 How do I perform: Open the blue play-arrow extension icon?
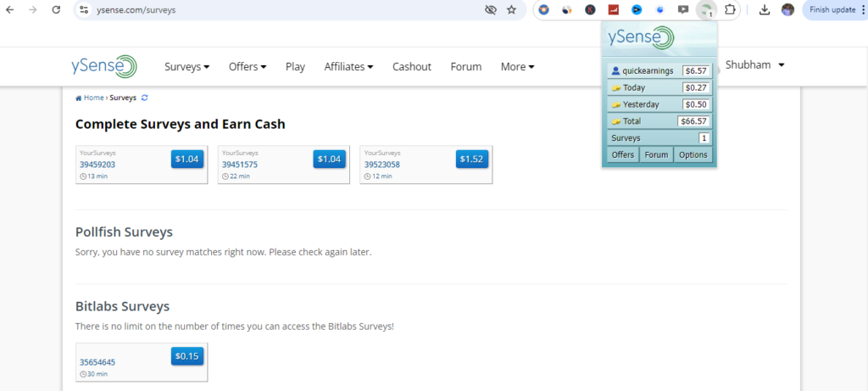[x=637, y=9]
